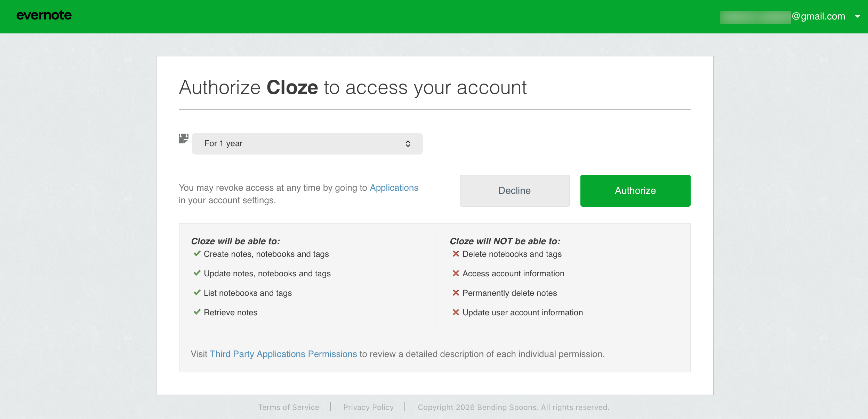Click the red X beside 'Access account information'
This screenshot has height=419, width=868.
pyautogui.click(x=456, y=273)
